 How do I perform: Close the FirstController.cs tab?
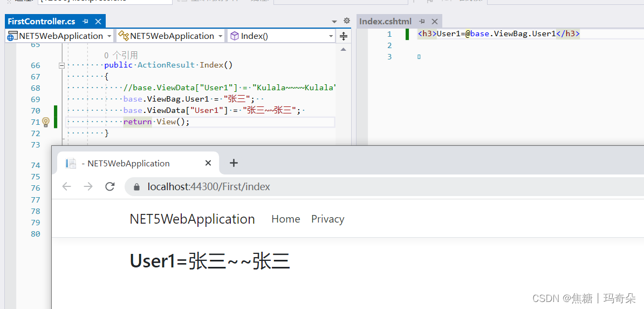[98, 22]
